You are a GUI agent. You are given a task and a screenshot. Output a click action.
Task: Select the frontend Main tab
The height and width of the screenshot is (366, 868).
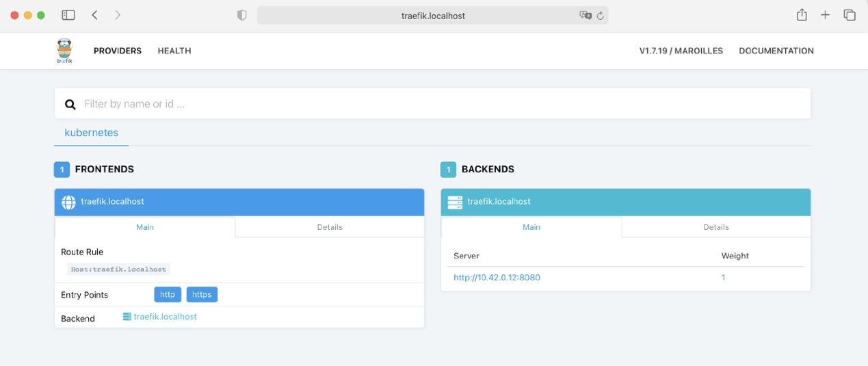click(x=145, y=227)
